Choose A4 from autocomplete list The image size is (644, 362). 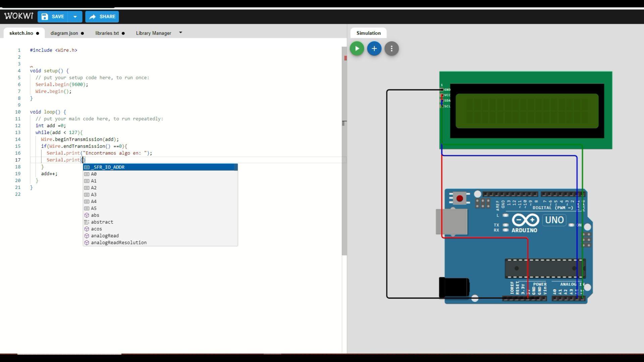click(x=160, y=201)
